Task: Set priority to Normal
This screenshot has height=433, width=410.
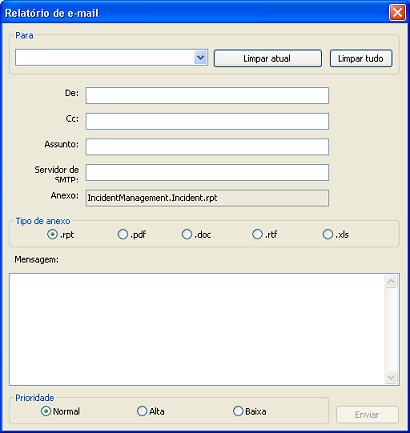Action: (46, 411)
